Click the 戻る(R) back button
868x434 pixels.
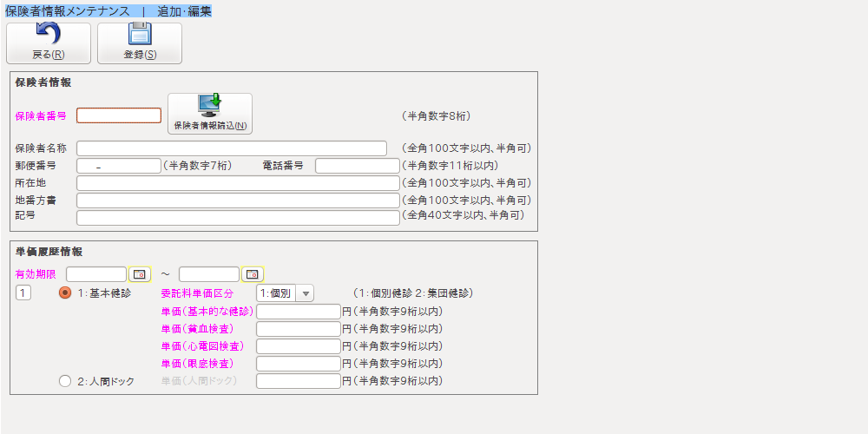49,43
